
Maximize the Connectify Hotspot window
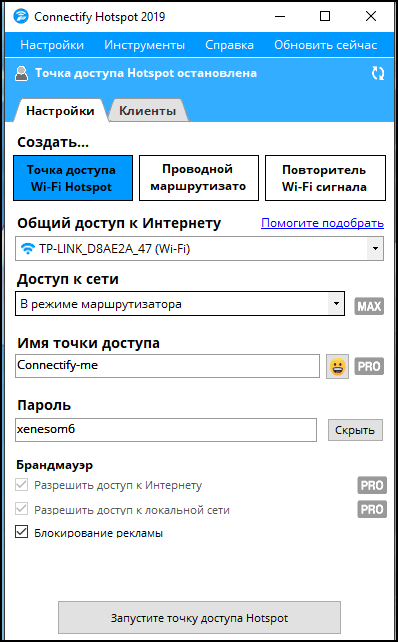coord(325,16)
